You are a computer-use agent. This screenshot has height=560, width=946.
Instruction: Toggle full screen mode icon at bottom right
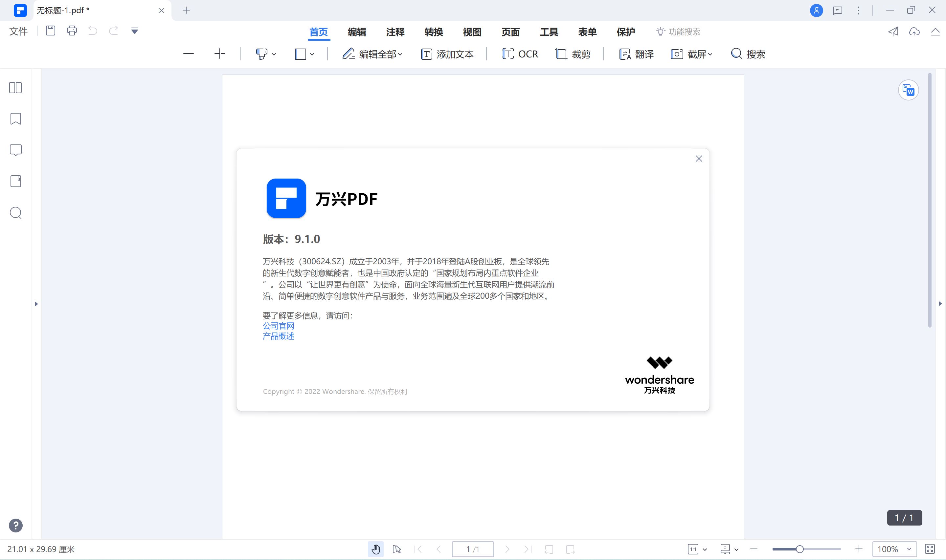click(x=930, y=549)
